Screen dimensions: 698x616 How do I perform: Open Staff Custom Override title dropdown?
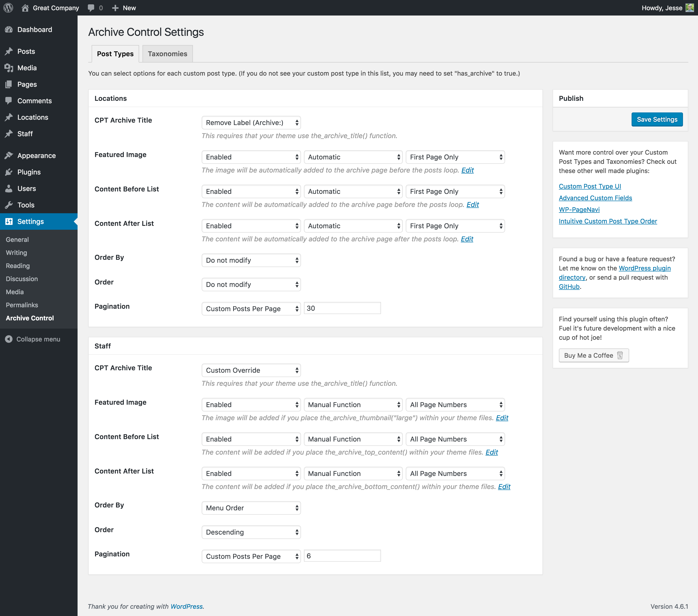coord(251,370)
